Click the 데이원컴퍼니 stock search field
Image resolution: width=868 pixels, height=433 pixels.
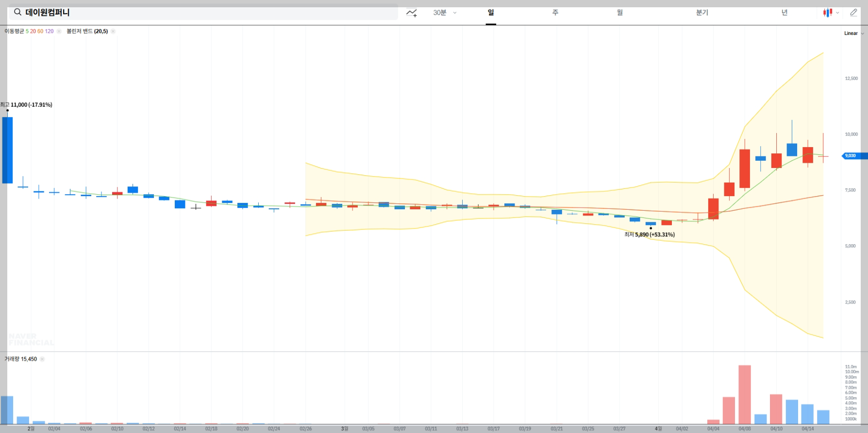[203, 13]
